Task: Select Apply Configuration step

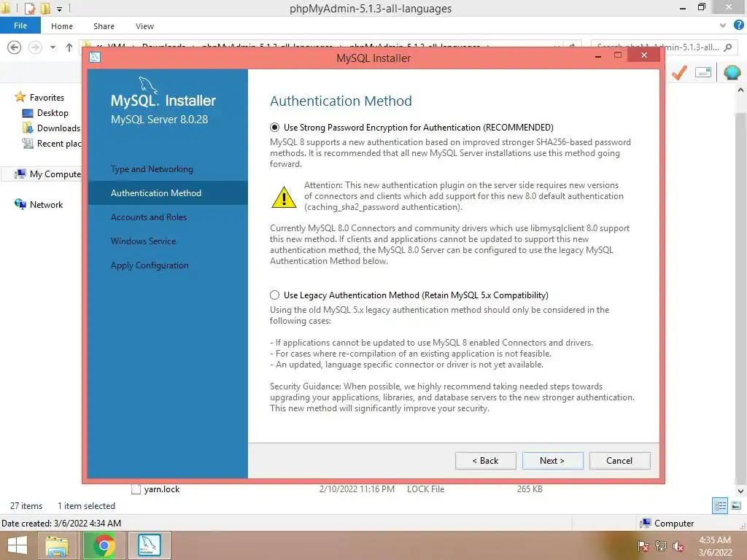Action: [150, 265]
